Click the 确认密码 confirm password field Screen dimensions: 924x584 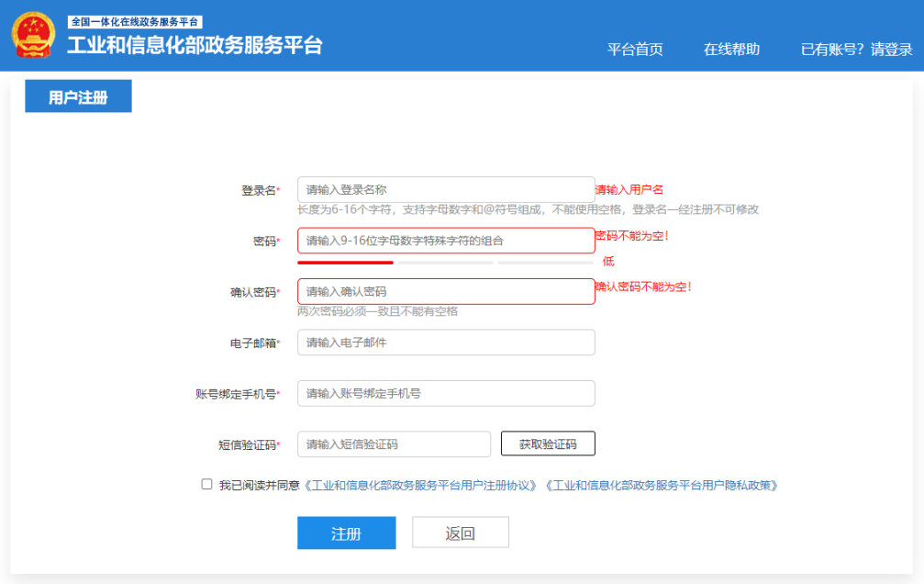446,291
